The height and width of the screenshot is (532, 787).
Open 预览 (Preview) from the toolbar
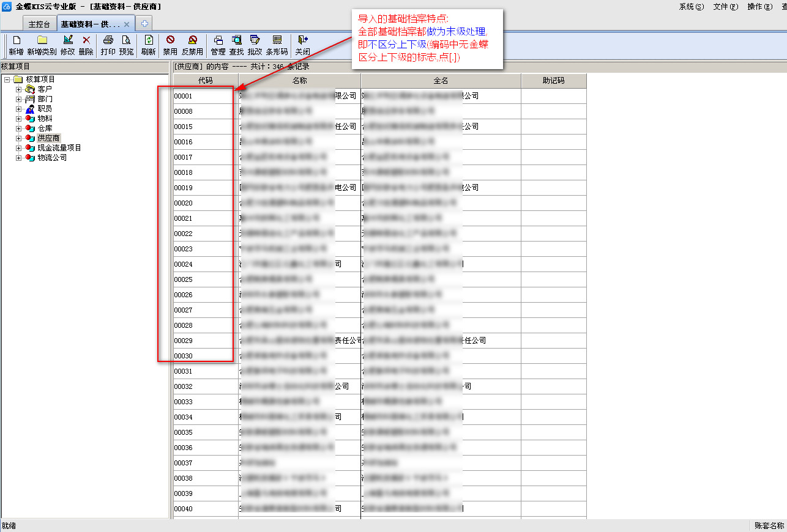pyautogui.click(x=126, y=40)
